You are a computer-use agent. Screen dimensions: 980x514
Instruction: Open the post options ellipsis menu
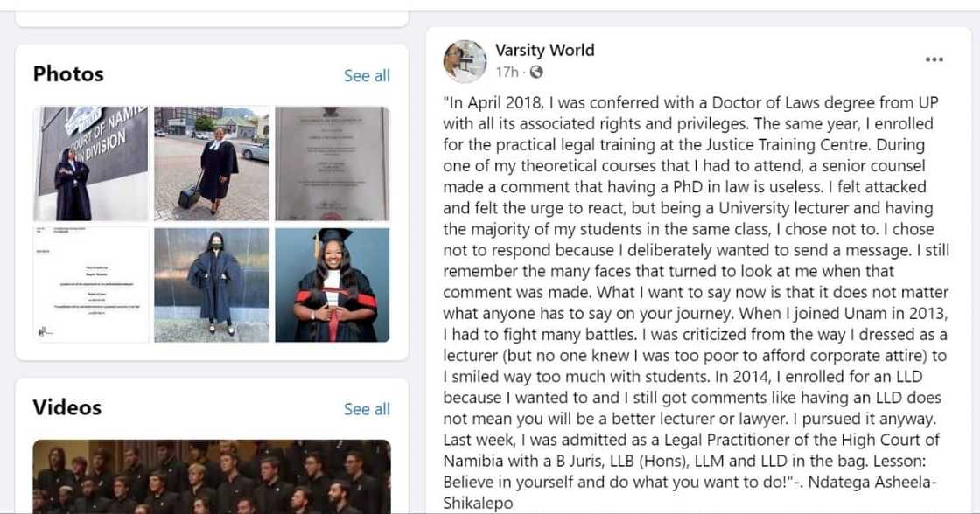click(934, 58)
